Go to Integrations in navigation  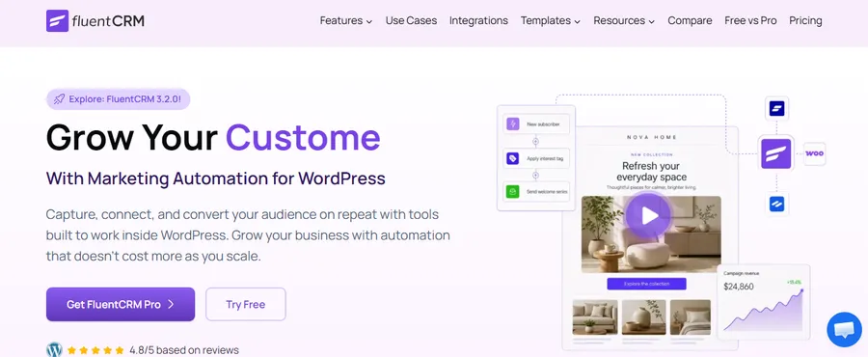[478, 20]
